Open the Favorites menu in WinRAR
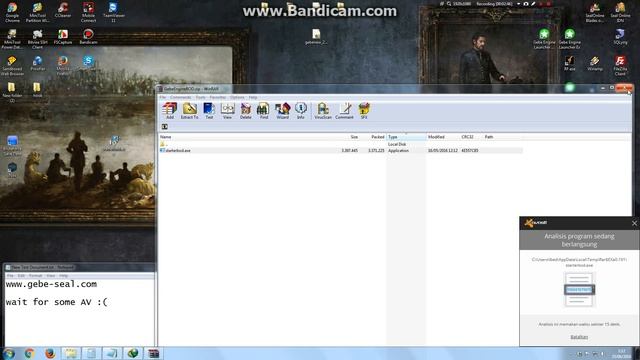The image size is (640, 360). [x=218, y=98]
